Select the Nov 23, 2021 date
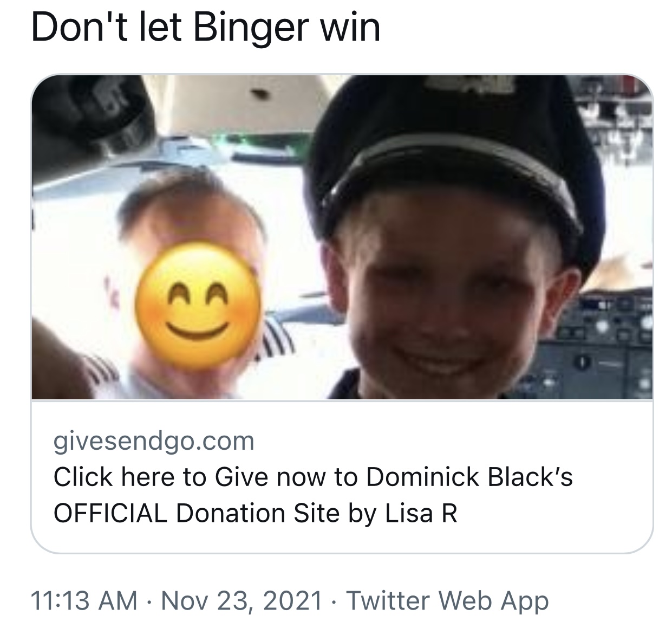The height and width of the screenshot is (628, 672). [x=242, y=600]
